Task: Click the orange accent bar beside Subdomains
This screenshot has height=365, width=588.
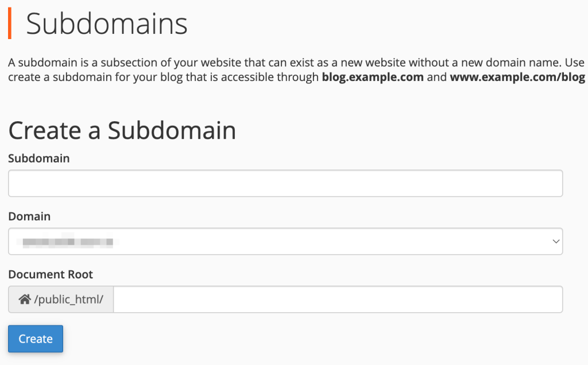Action: click(9, 24)
